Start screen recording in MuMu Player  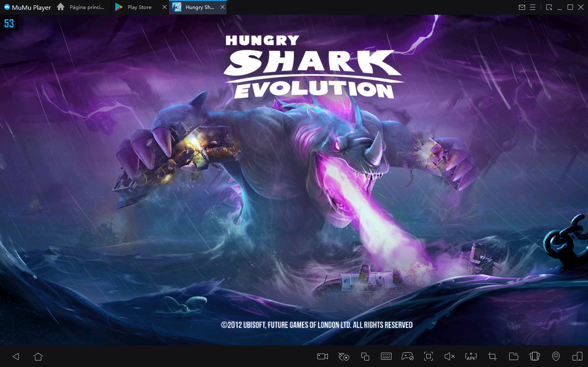point(322,356)
